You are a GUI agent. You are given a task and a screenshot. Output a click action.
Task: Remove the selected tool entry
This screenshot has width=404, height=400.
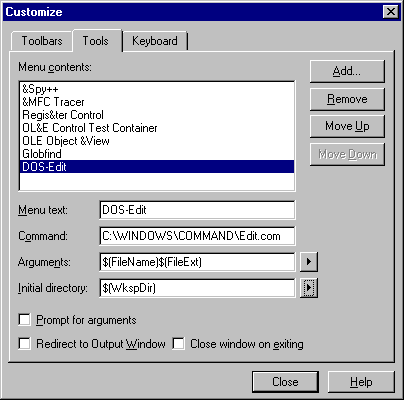(x=347, y=99)
